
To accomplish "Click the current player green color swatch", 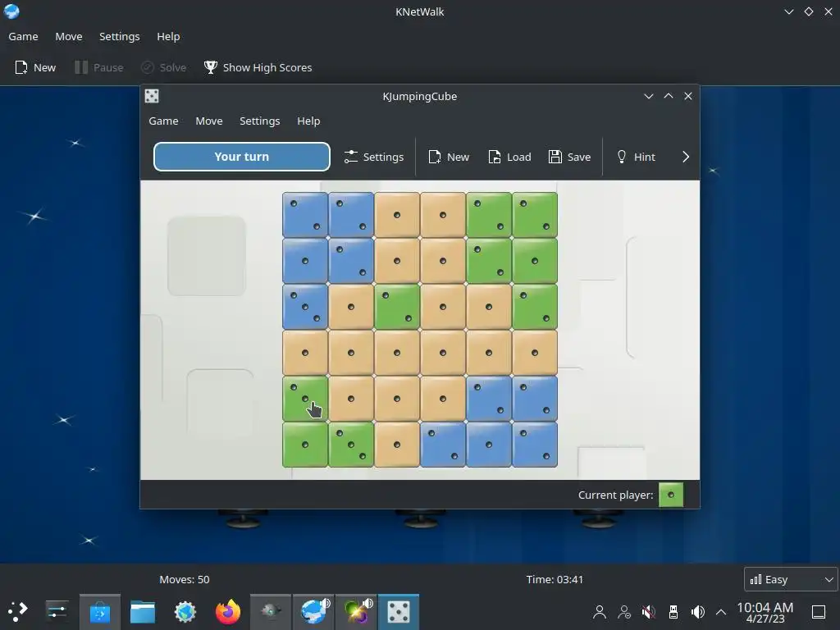I will coord(671,495).
